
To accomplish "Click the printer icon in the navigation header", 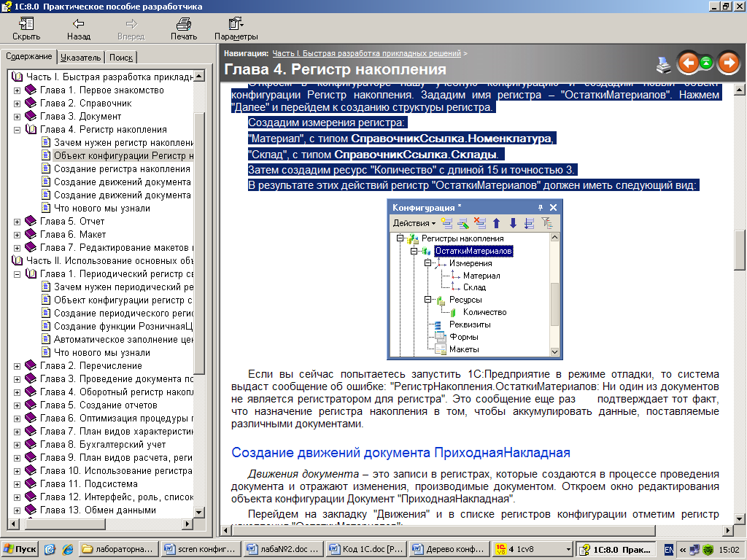I will (663, 64).
